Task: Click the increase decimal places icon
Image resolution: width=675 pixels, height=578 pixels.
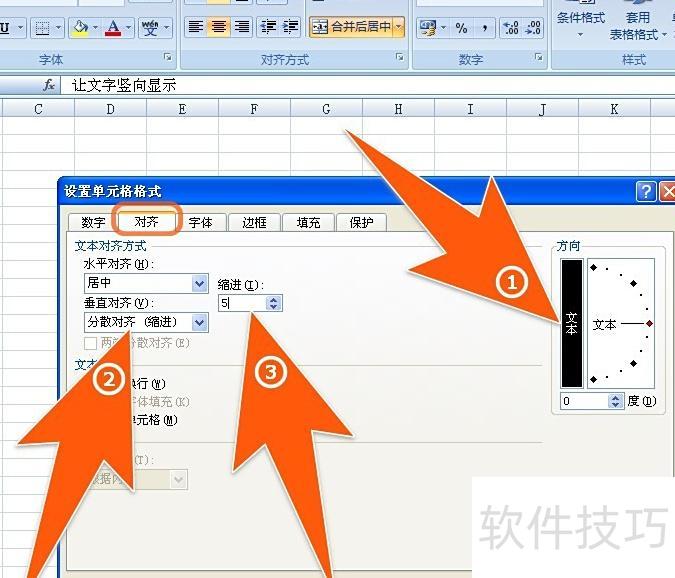Action: click(x=511, y=28)
